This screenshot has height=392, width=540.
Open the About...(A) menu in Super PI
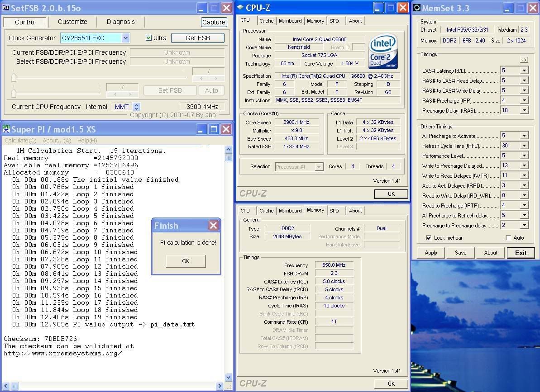57,140
